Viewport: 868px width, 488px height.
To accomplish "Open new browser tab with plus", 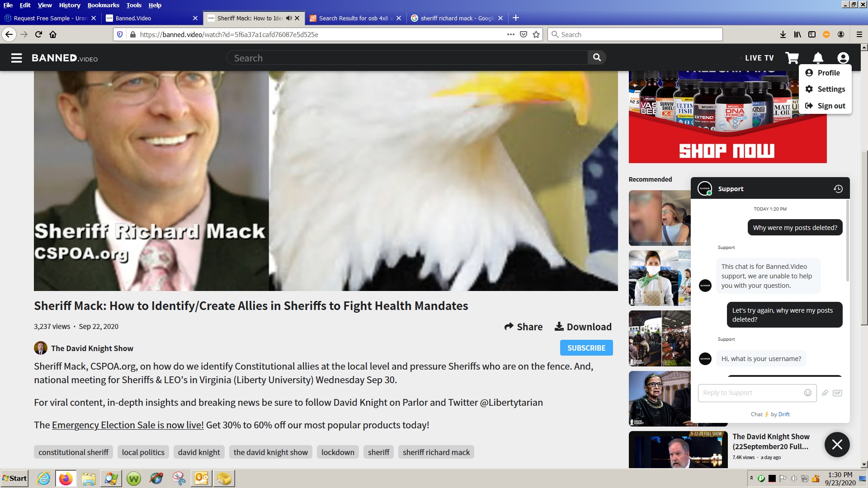I will tap(516, 18).
